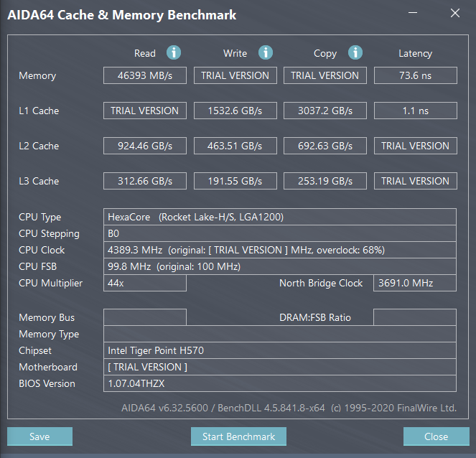Viewport: 476px width, 458px height.
Task: Click the BIOS Version value 1.07.04THZX
Action: 280,383
